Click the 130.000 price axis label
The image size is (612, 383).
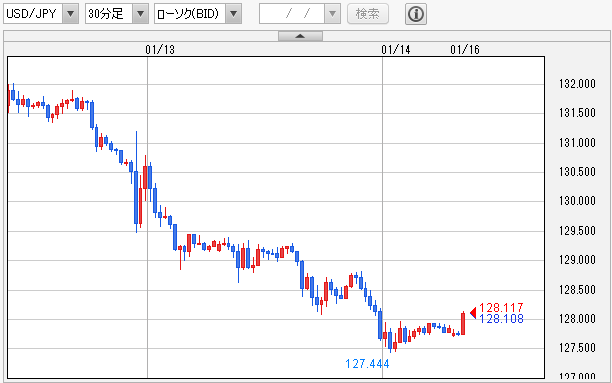tap(577, 201)
